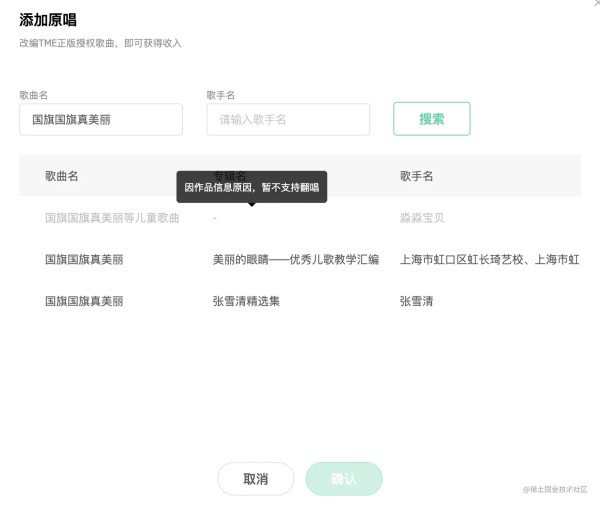Click the tooltip 因作品信息原因，暂不支持翻唱

point(251,187)
